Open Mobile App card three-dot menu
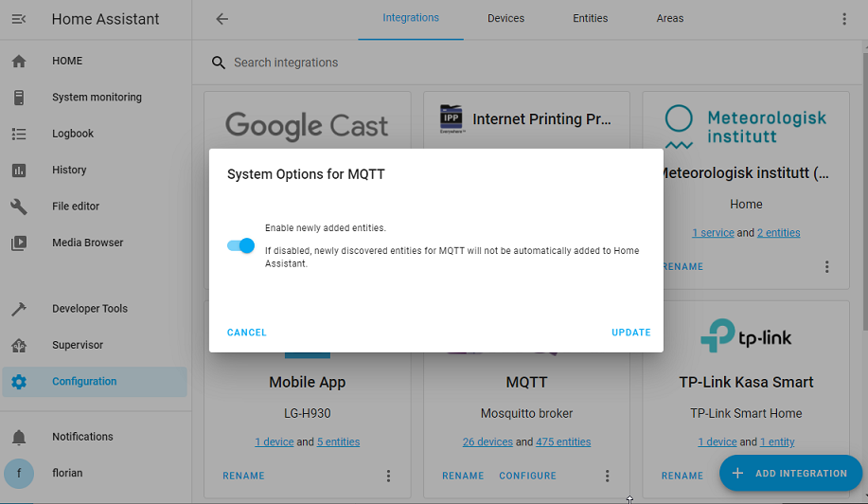Screen dimensions: 868x504 [x=389, y=476]
